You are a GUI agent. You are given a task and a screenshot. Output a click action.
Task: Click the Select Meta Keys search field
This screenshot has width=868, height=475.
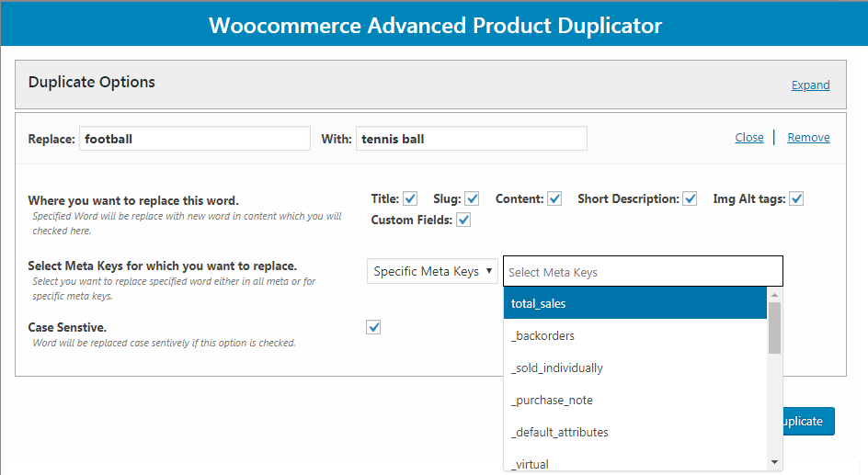click(x=643, y=272)
